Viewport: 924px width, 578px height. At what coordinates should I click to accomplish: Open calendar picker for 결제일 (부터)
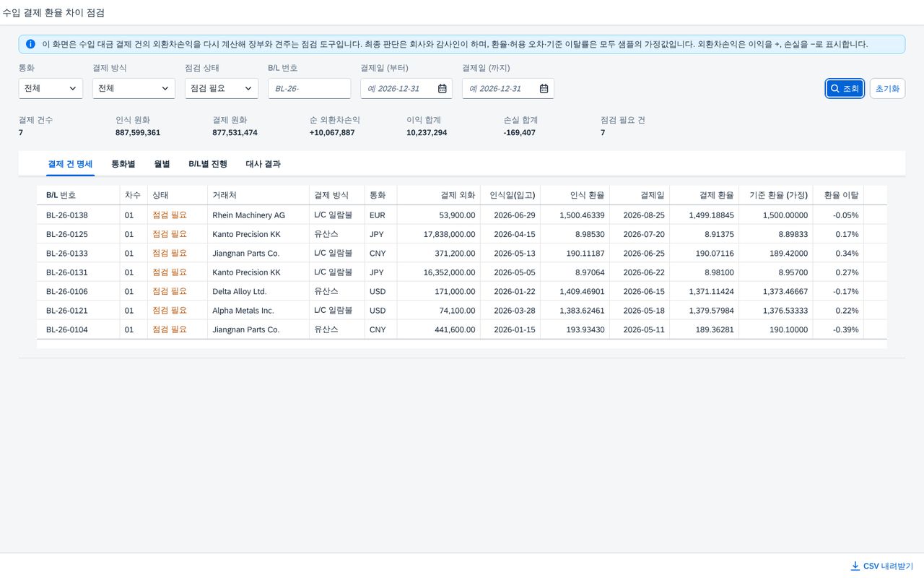click(443, 89)
